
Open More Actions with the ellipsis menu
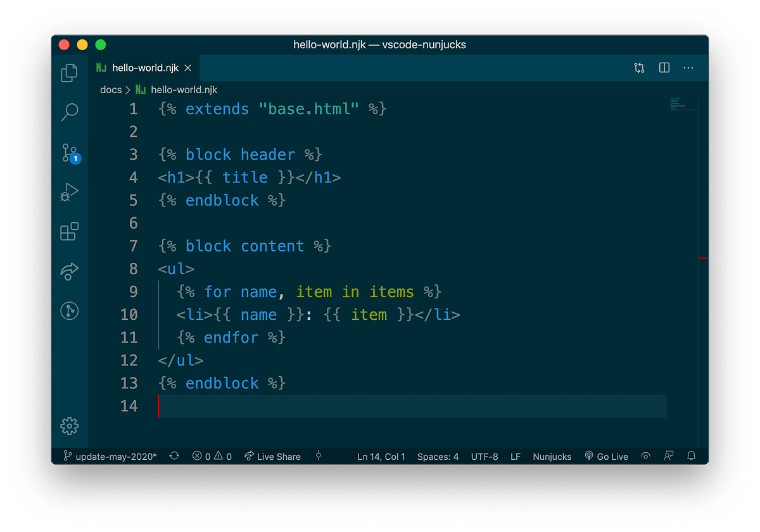688,68
